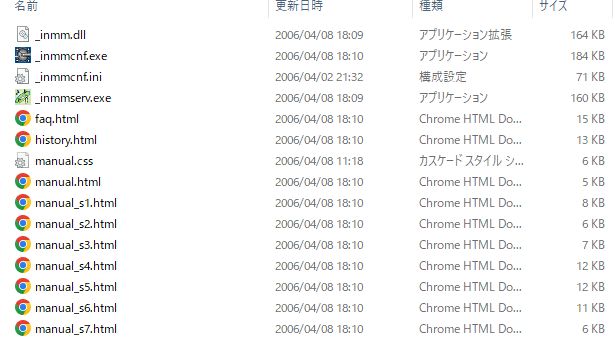Select the Chrome icon of faq.html

(23, 118)
